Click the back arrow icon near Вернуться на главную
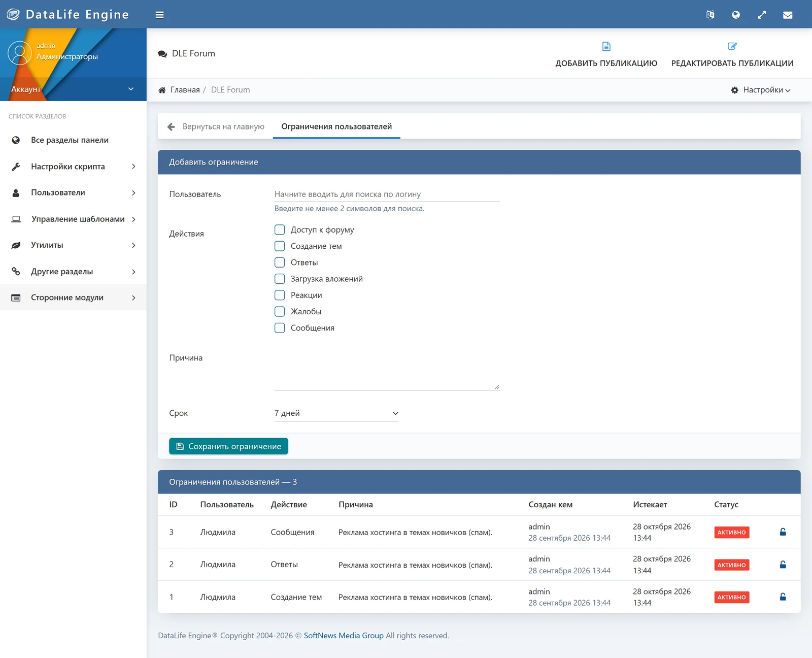 171,126
